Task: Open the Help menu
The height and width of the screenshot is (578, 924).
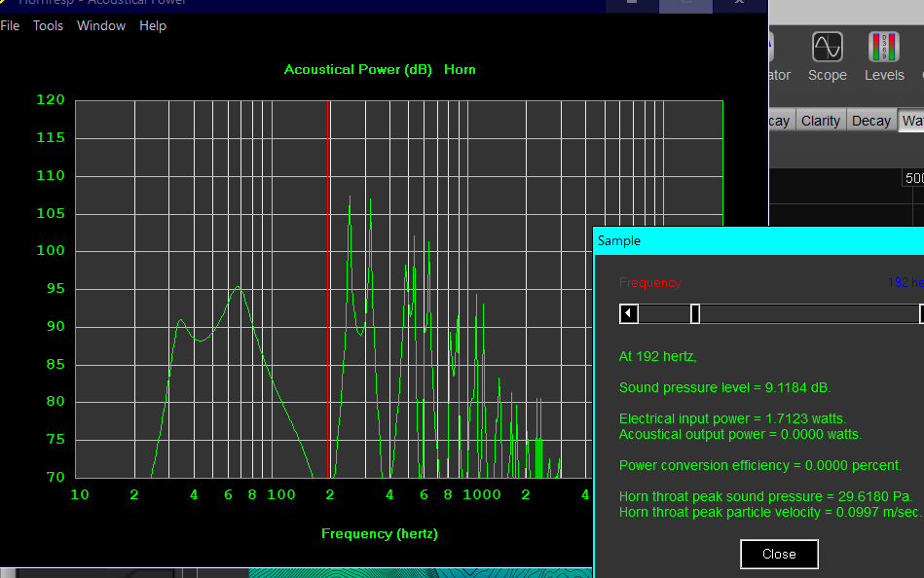Action: tap(153, 26)
